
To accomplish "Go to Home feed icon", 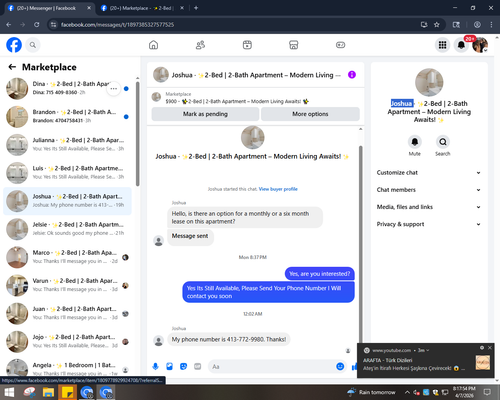I will point(153,45).
